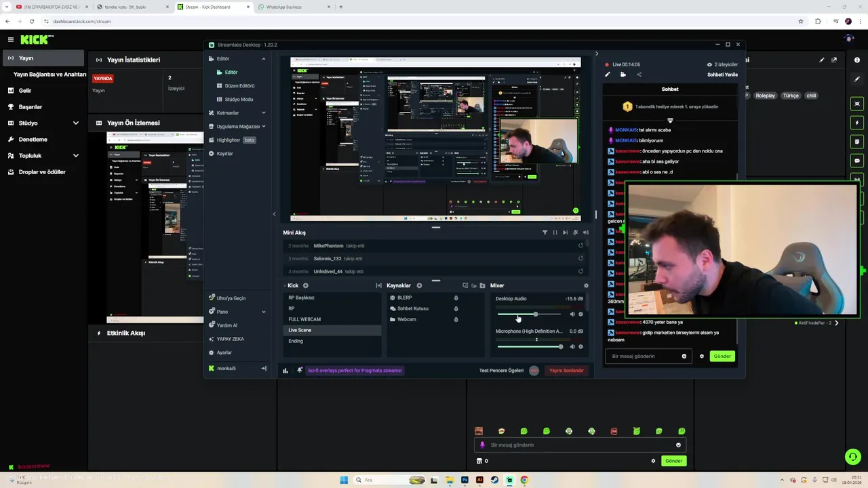Open Illustrator from the taskbar

(479, 480)
